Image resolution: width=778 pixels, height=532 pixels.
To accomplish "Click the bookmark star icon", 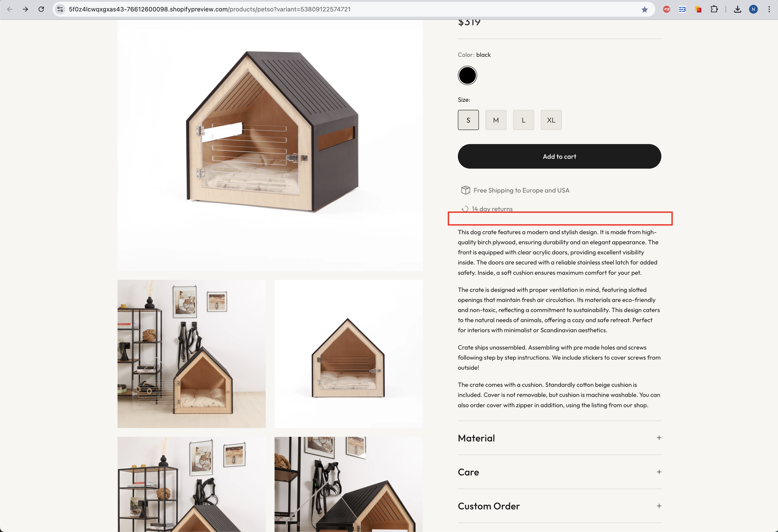I will click(644, 9).
